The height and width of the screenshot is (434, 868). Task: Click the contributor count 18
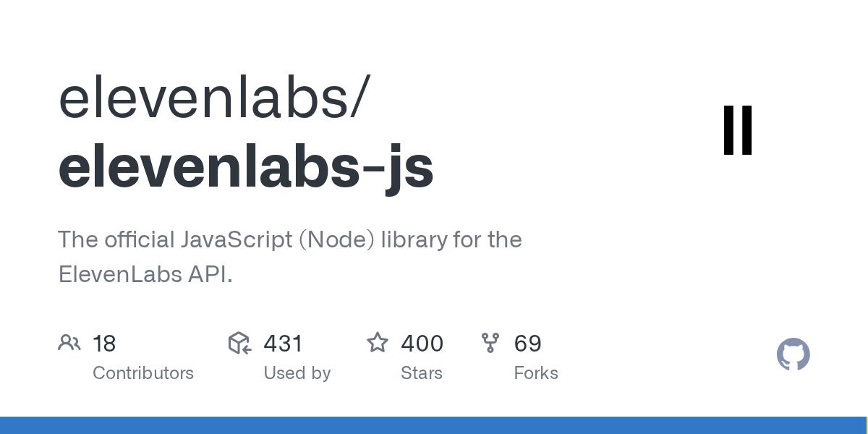pyautogui.click(x=104, y=344)
